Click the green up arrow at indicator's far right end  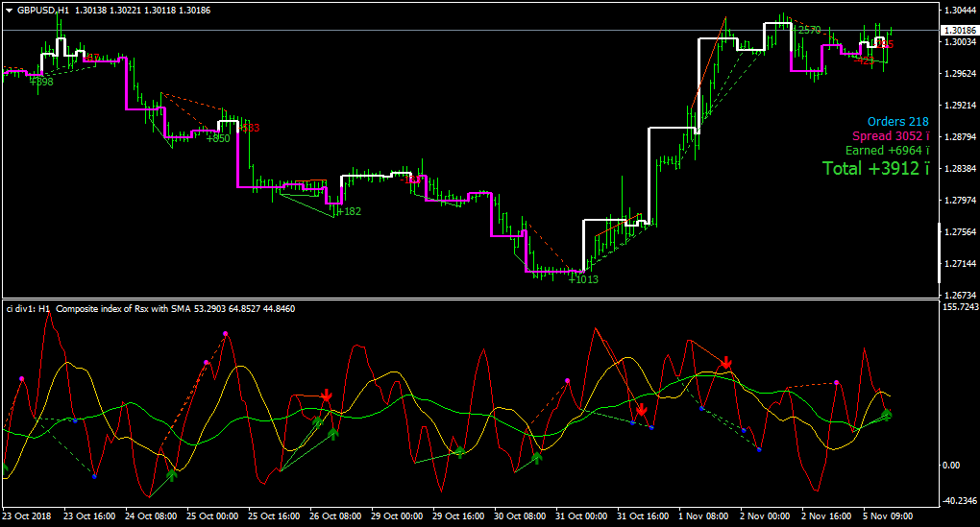click(886, 414)
